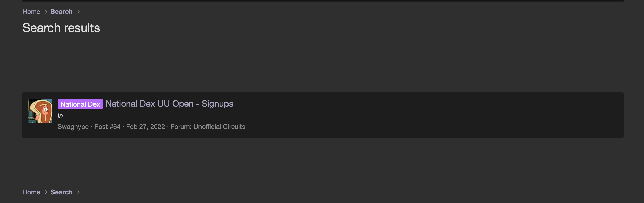The height and width of the screenshot is (203, 644).
Task: Select Search in the header breadcrumb
Action: click(x=61, y=12)
